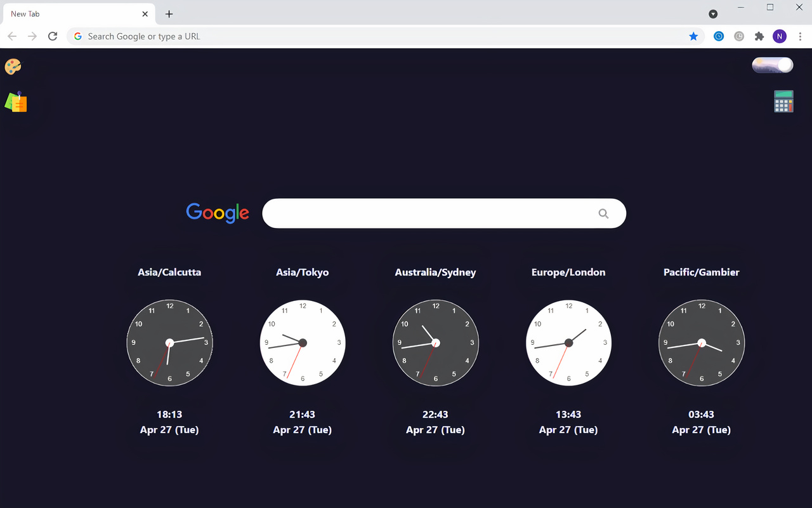
Task: Toggle the bookmark star for this page
Action: (693, 36)
